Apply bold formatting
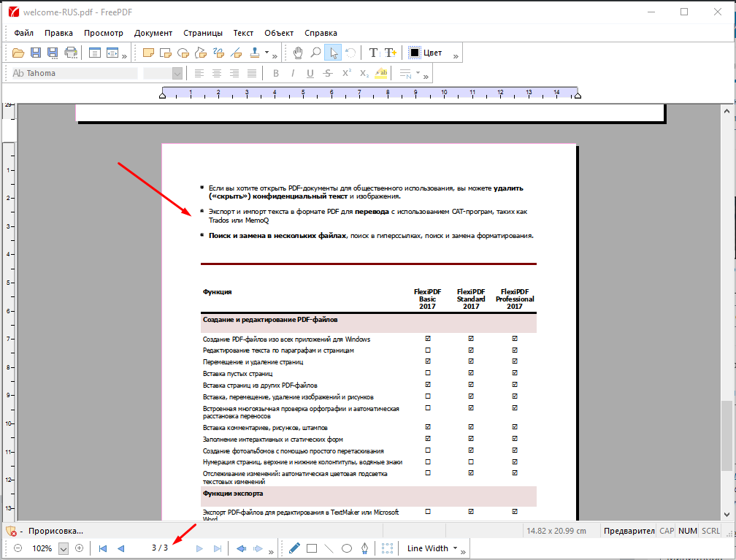The height and width of the screenshot is (560, 736). pos(276,73)
